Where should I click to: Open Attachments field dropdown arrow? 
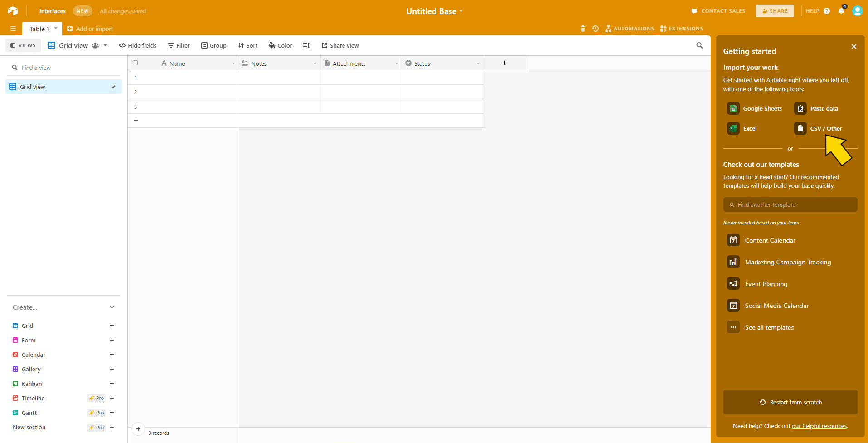click(397, 63)
